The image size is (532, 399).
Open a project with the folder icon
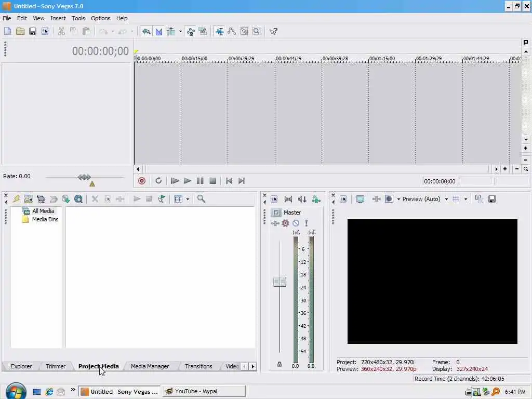(x=20, y=32)
